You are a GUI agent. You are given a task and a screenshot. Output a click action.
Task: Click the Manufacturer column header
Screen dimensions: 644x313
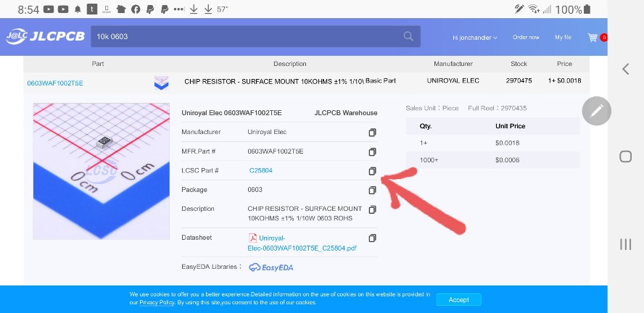click(453, 64)
